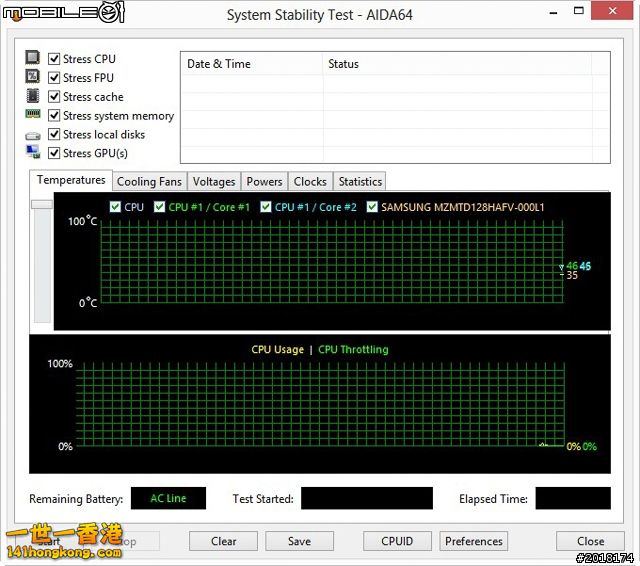Click the FPU percent icon beside Stress FPU
This screenshot has width=640, height=566.
[x=33, y=76]
